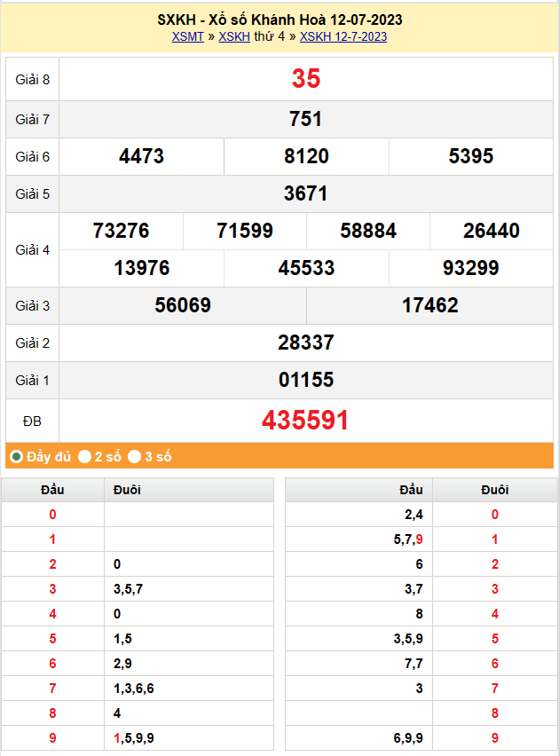Screen dimensions: 559x756
Task: Switch to the '2 số' display option
Action: (x=84, y=457)
